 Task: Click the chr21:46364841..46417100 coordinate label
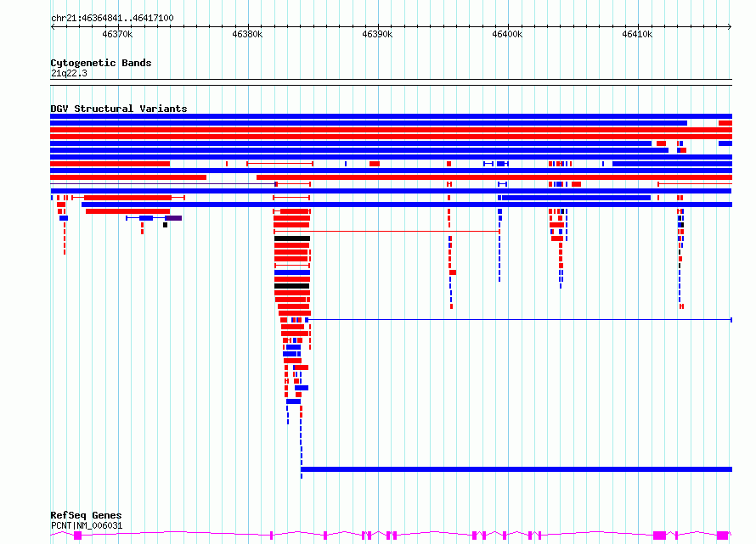(x=112, y=19)
